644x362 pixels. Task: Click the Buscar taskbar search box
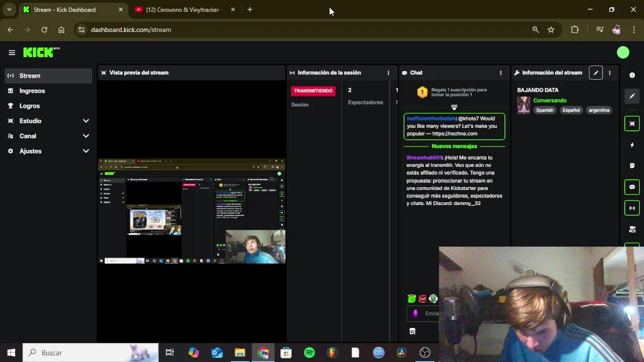coord(91,352)
